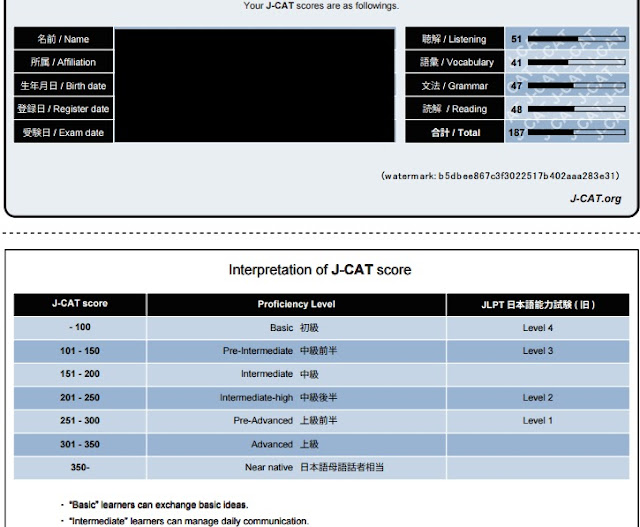Select the '所属 / Affiliation' label
The height and width of the screenshot is (527, 640).
point(63,62)
